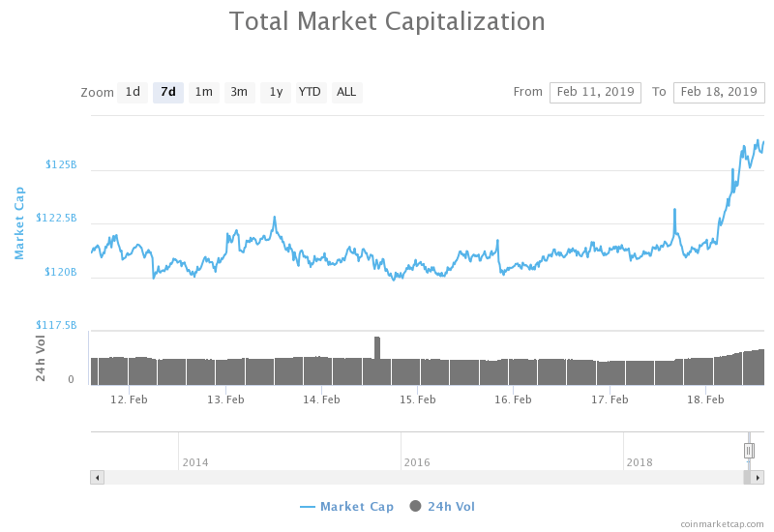Viewport: 774px width, 532px height.
Task: Click the navigator right scroll arrow
Action: pyautogui.click(x=758, y=478)
